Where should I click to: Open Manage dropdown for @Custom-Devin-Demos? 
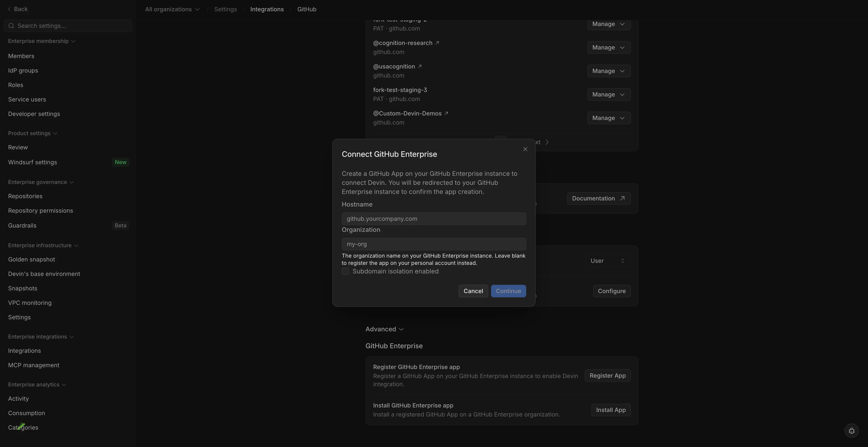tap(609, 118)
